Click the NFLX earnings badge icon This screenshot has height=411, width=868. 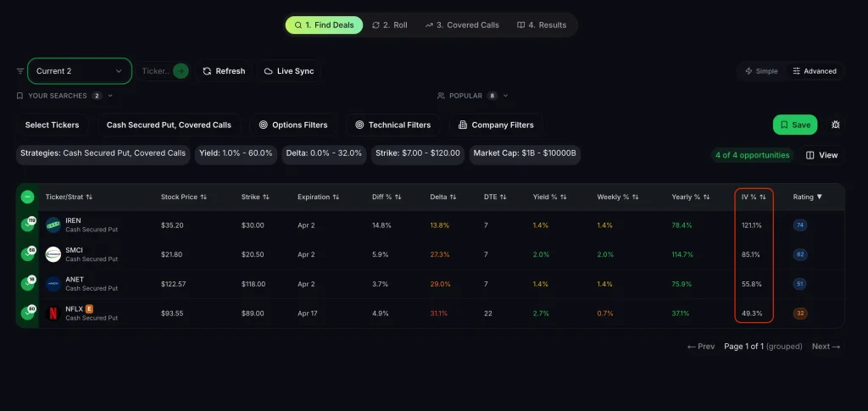[x=89, y=309]
